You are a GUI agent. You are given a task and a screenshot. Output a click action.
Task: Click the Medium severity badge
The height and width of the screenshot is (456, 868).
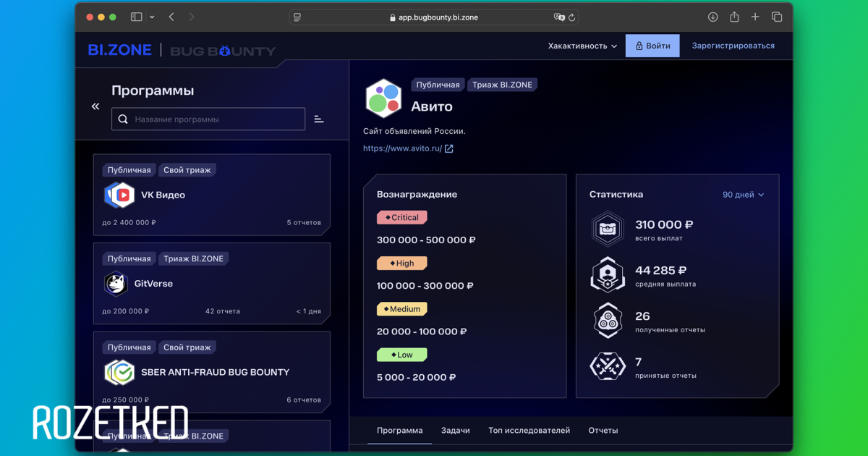point(402,309)
